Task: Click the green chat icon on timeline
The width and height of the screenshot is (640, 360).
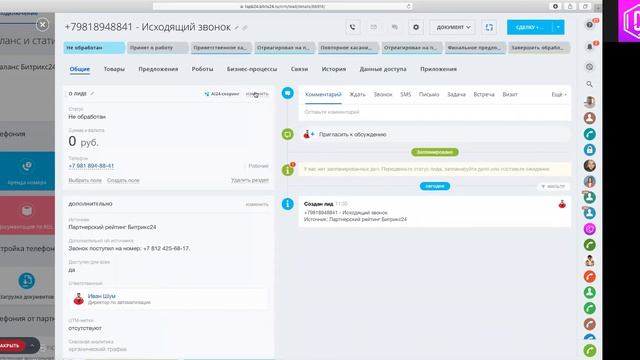Action: 287,134
